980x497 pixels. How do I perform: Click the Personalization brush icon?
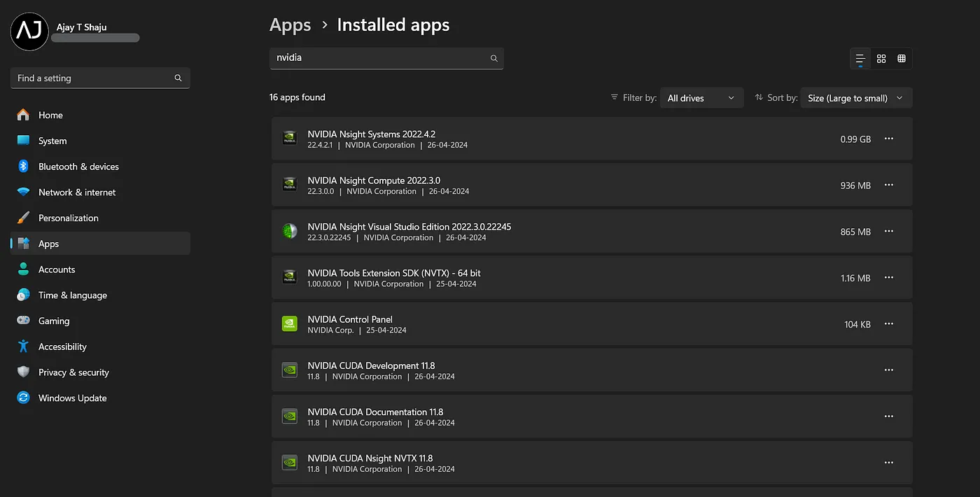click(23, 218)
